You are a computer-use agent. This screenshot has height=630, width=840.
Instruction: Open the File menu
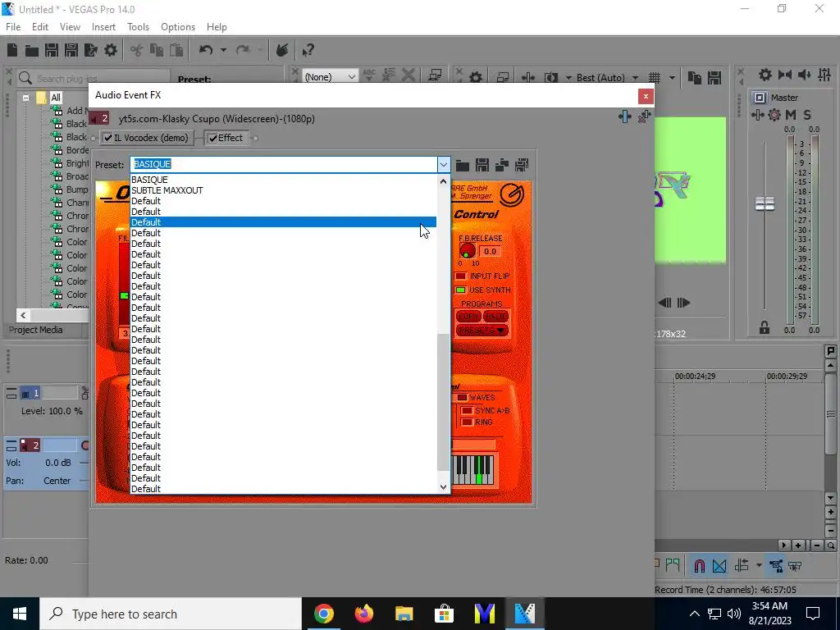13,27
